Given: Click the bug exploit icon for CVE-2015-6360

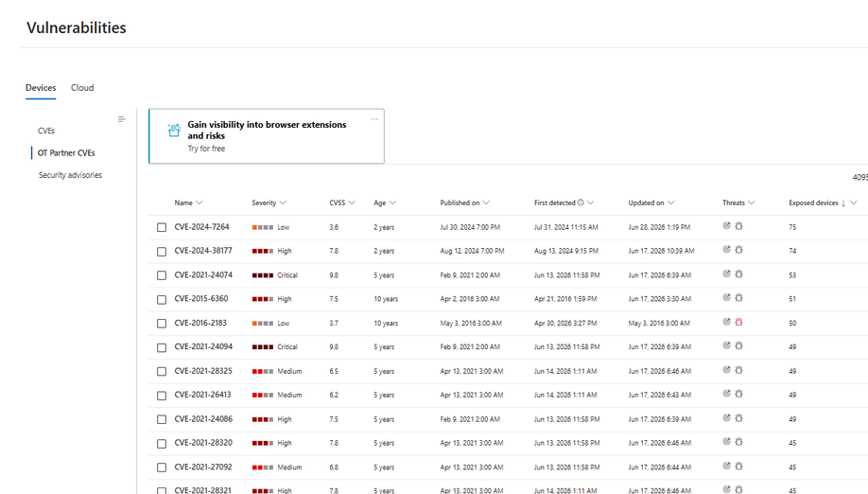Looking at the screenshot, I should [739, 298].
